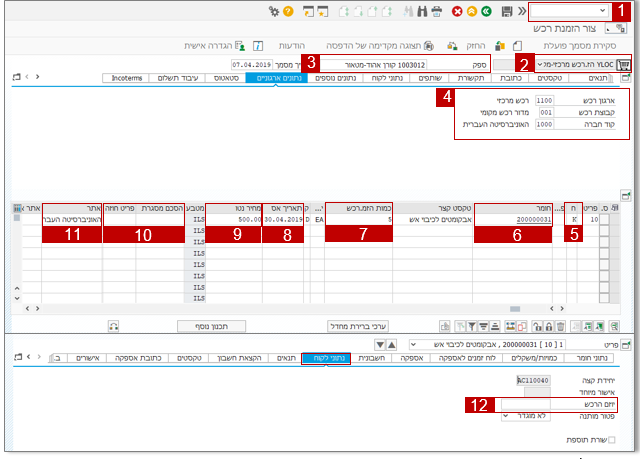Image resolution: width=640 pixels, height=459 pixels.
Task: Click the green Back arrow icon
Action: [486, 11]
